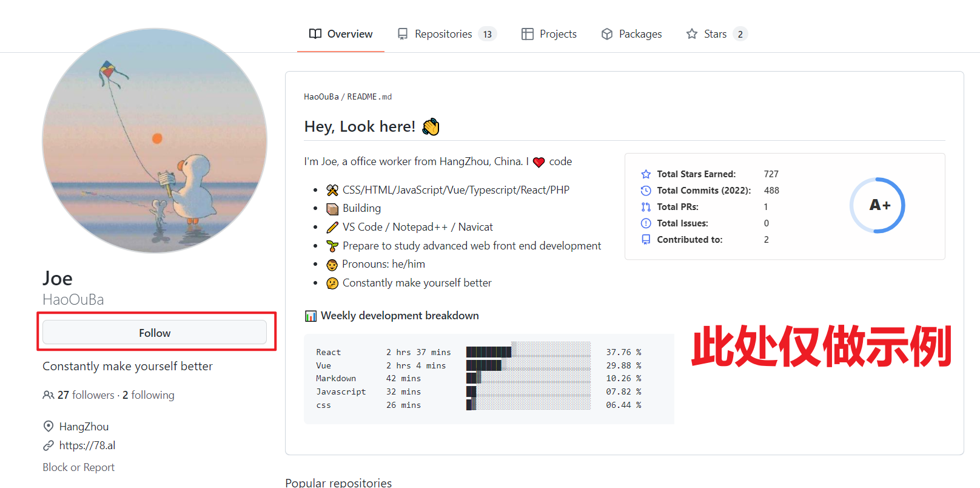This screenshot has height=488, width=980.
Task: Click the Repositories count badge 13
Action: pos(488,34)
